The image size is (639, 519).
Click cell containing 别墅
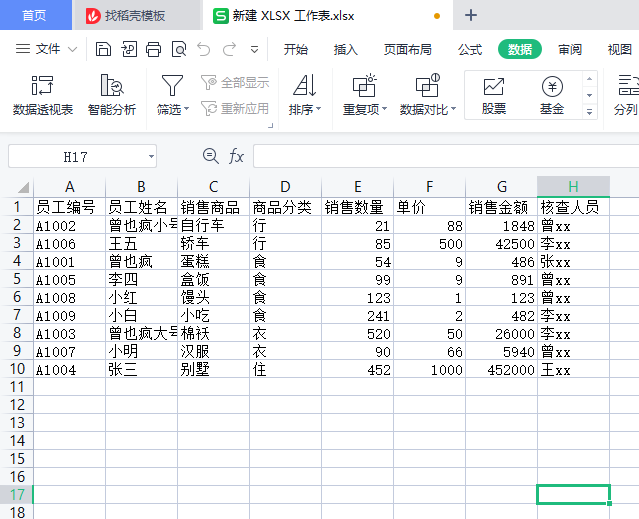pyautogui.click(x=214, y=369)
